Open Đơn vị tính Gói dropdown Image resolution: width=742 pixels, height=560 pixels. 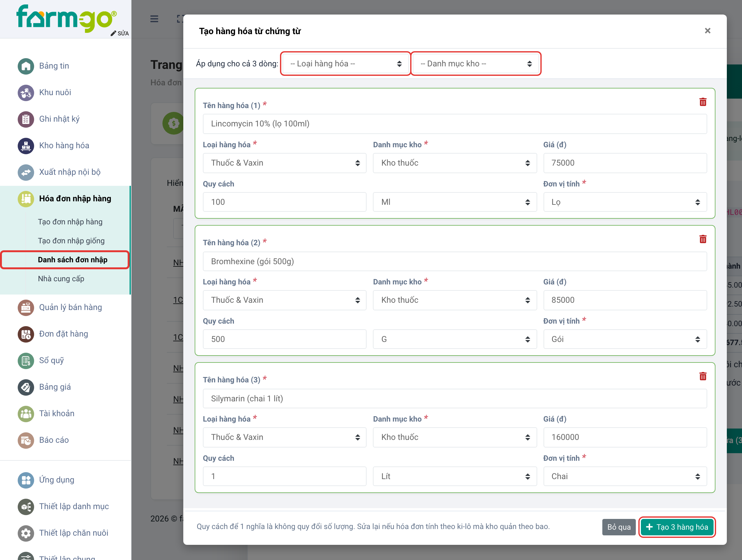(x=625, y=339)
